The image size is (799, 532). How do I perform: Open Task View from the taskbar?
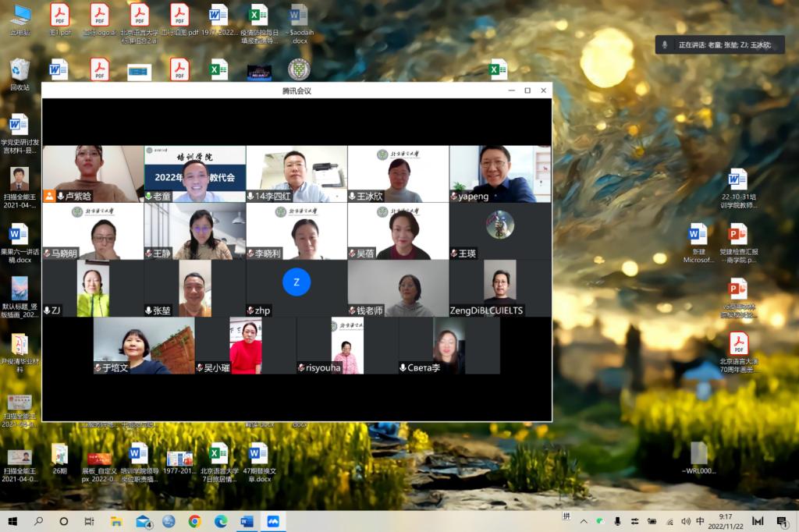[89, 521]
